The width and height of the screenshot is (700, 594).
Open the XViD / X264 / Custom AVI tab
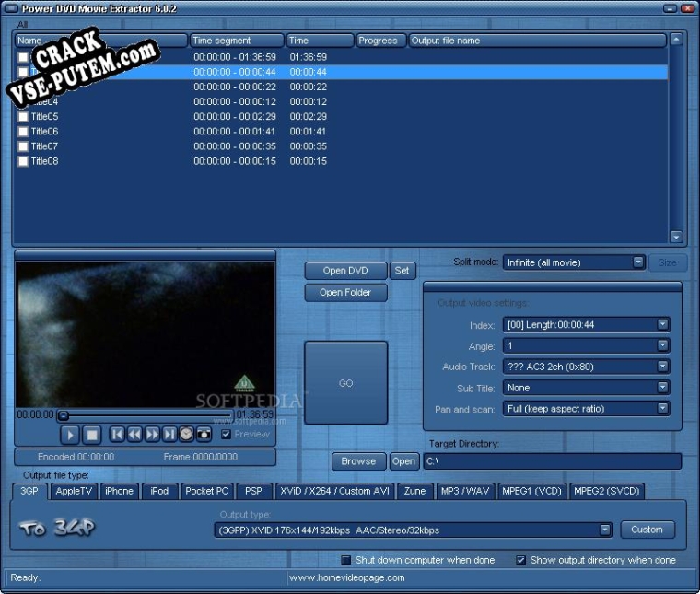[x=335, y=491]
